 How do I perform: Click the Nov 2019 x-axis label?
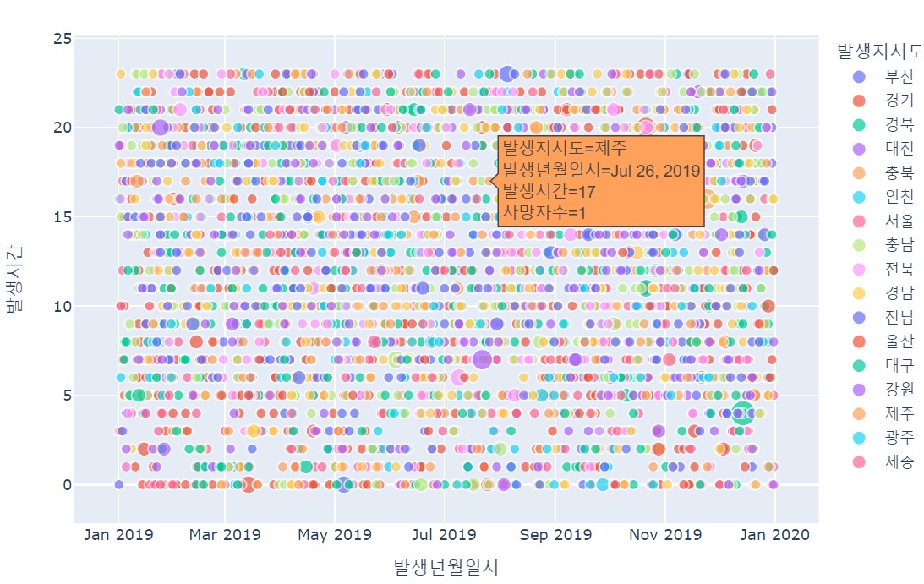point(665,534)
